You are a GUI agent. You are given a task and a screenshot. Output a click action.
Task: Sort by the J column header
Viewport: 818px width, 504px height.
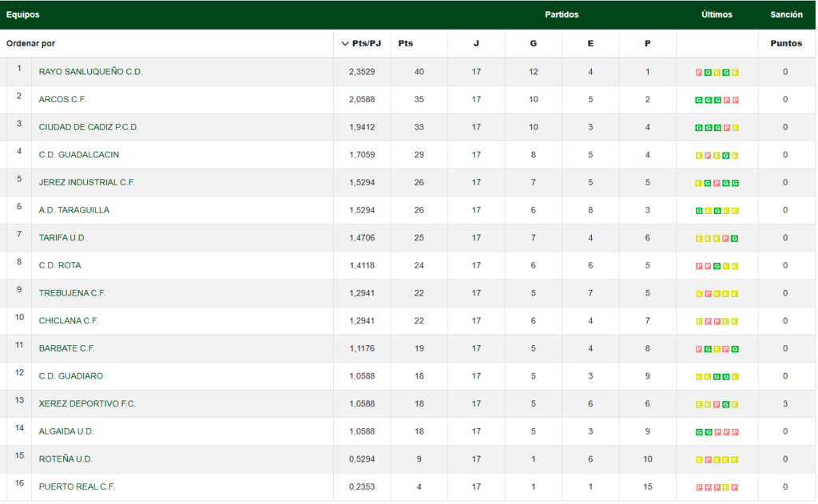pyautogui.click(x=476, y=44)
